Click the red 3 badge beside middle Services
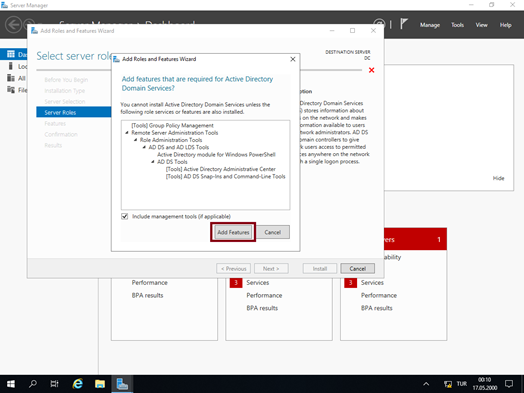The image size is (524, 393). (x=236, y=283)
